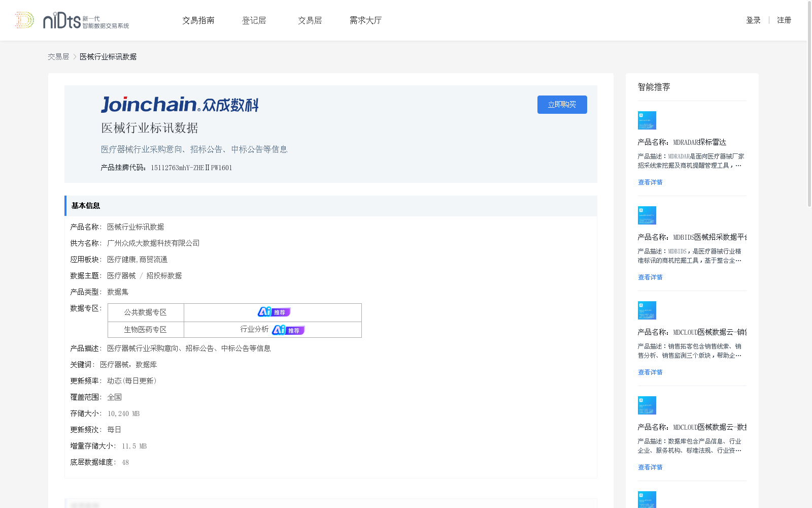Click the 行业分析 text

click(x=254, y=329)
